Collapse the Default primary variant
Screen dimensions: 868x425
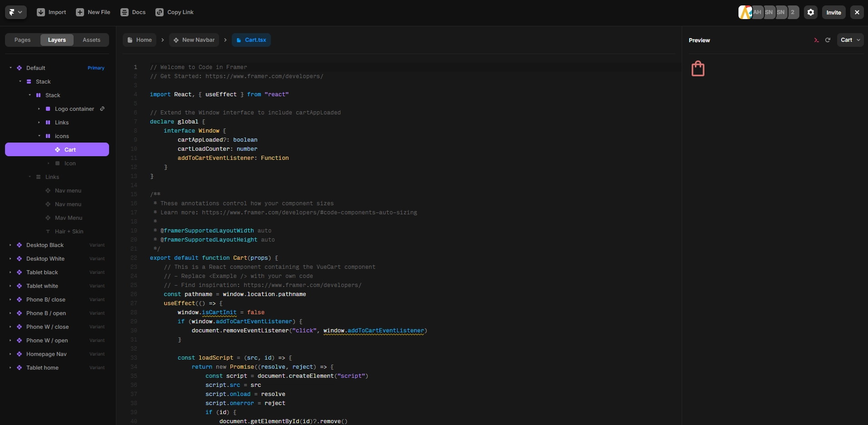click(x=10, y=68)
